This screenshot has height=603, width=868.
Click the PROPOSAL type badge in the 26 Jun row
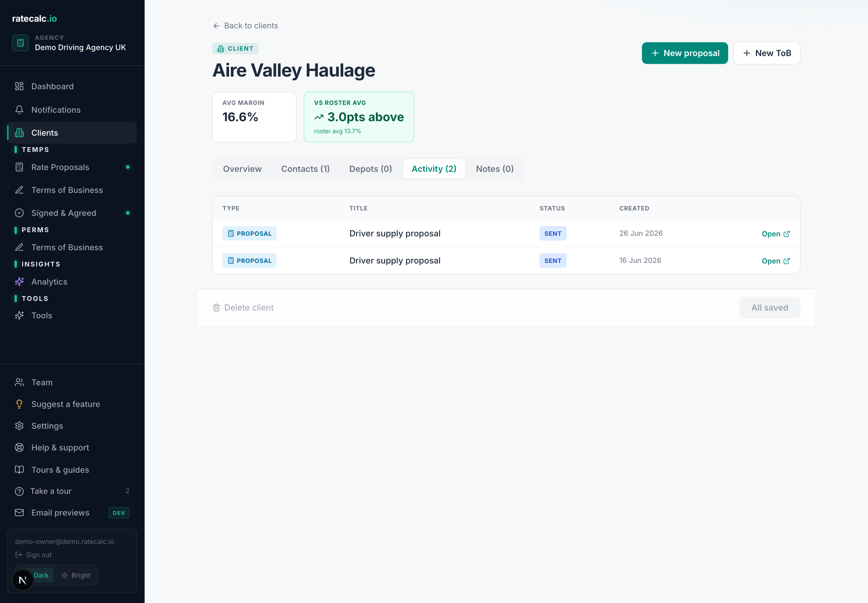pos(249,233)
